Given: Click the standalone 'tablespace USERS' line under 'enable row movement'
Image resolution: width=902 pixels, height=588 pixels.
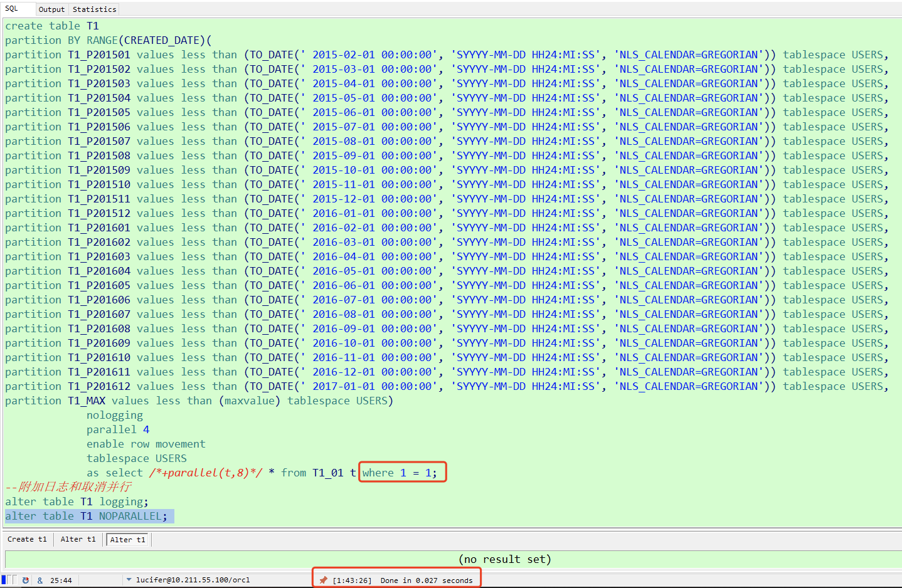Looking at the screenshot, I should click(137, 458).
